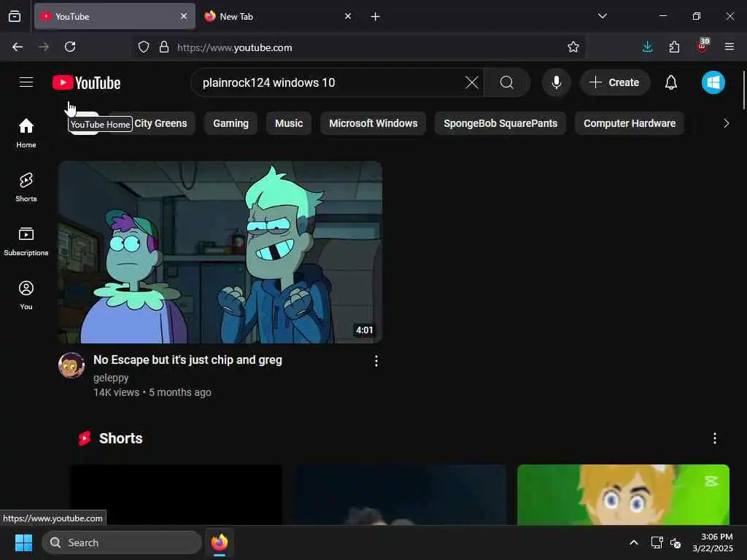The height and width of the screenshot is (560, 747).
Task: Close the New Tab tab
Action: click(x=348, y=16)
